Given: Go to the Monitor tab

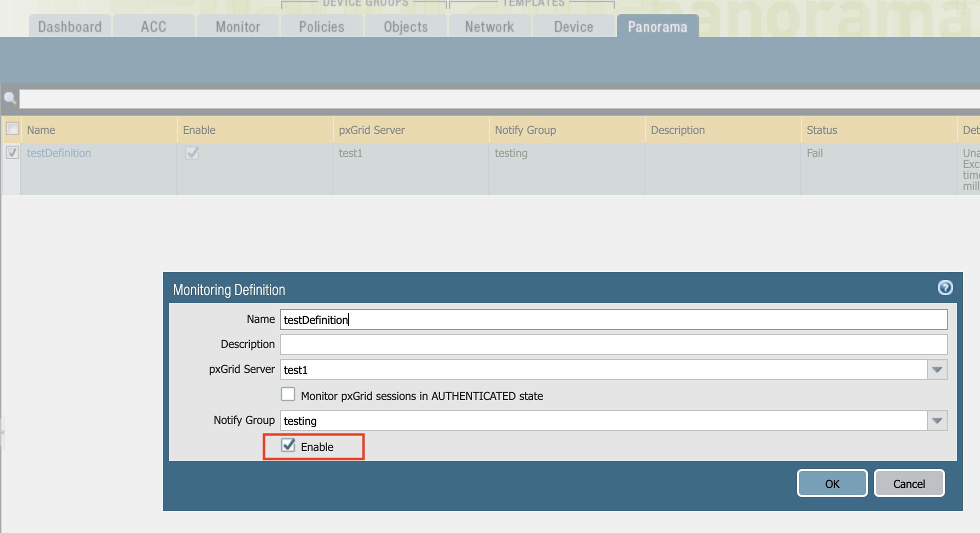Looking at the screenshot, I should pyautogui.click(x=238, y=26).
